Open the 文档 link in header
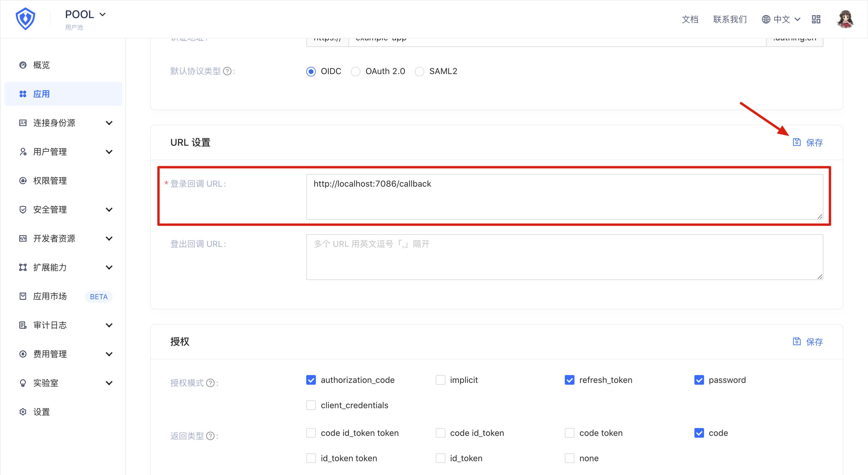The image size is (868, 475). (x=690, y=19)
